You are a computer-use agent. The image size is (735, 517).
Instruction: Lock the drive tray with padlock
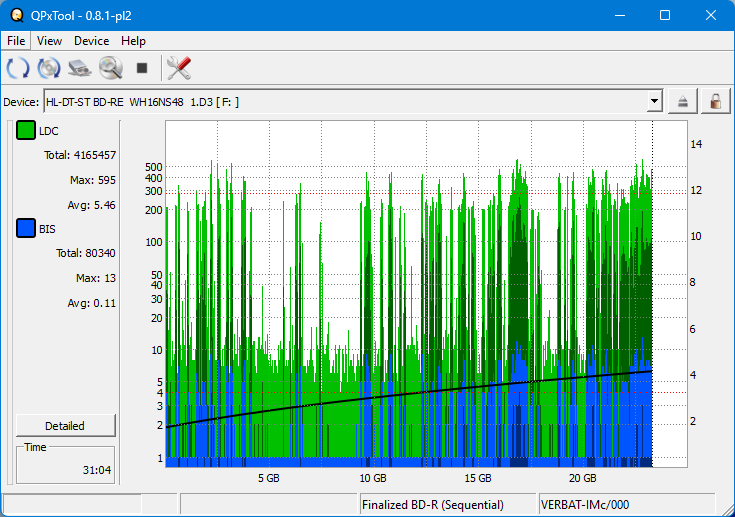(x=715, y=101)
